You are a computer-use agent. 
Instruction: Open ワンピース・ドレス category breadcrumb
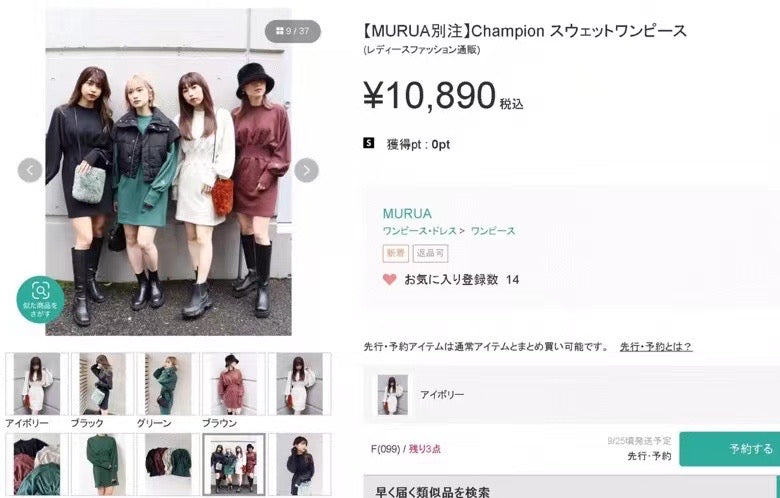[x=420, y=231]
